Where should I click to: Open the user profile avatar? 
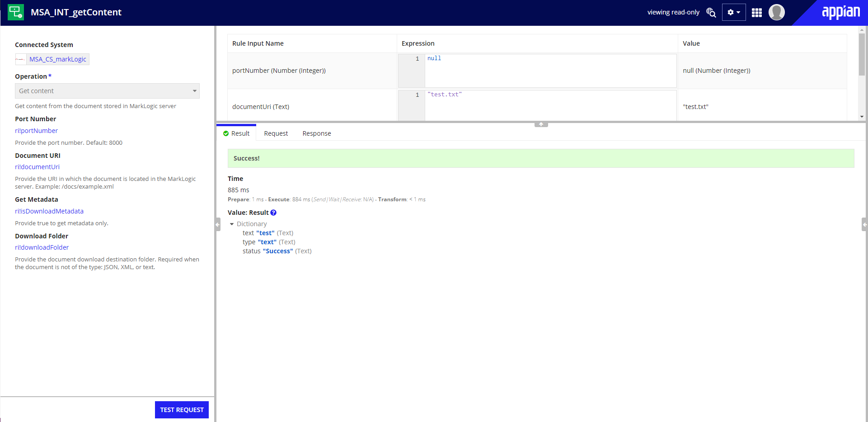tap(777, 12)
